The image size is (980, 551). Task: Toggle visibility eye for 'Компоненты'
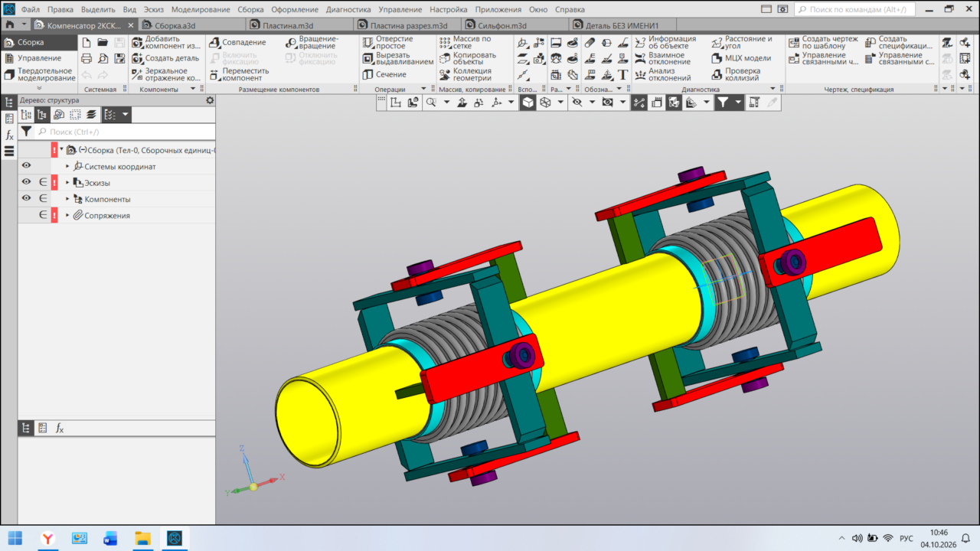tap(26, 199)
